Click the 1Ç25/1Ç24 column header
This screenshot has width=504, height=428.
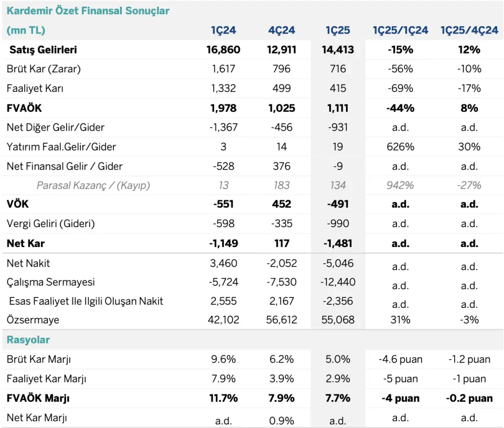[x=401, y=30]
